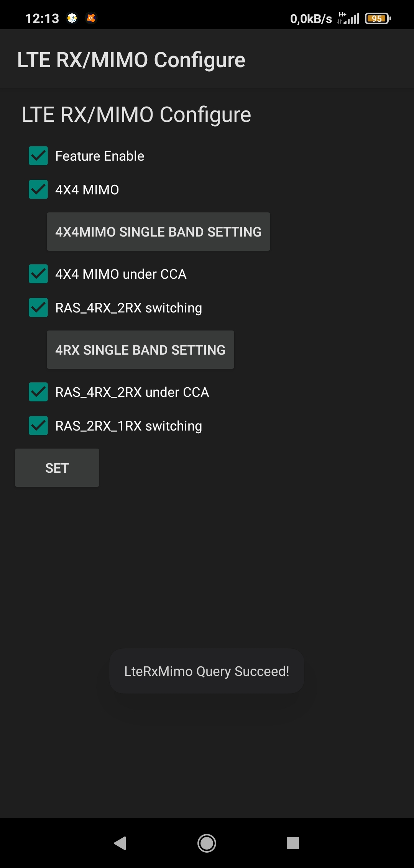Image resolution: width=414 pixels, height=868 pixels.
Task: Disable RAS_2RX_1RX switching checkbox
Action: click(x=38, y=426)
